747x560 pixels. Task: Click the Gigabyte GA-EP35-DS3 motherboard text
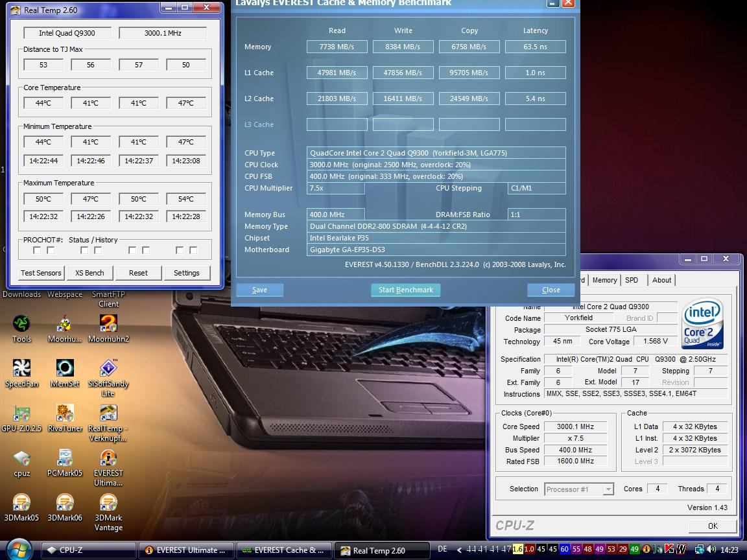(x=348, y=250)
